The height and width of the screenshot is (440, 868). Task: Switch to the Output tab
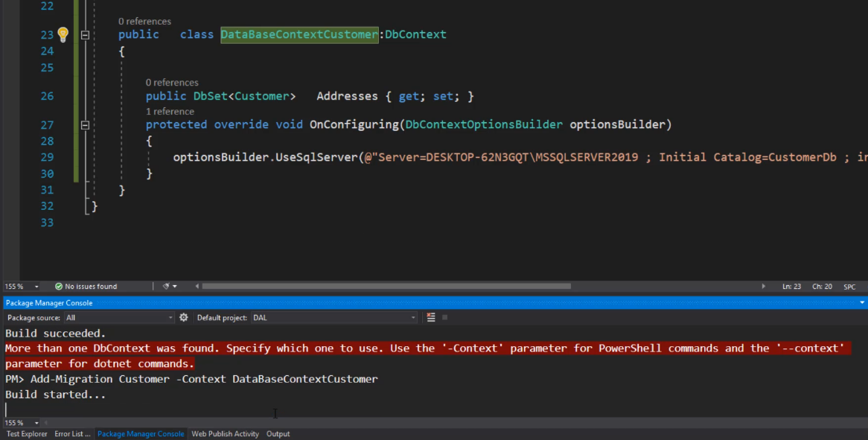point(278,434)
